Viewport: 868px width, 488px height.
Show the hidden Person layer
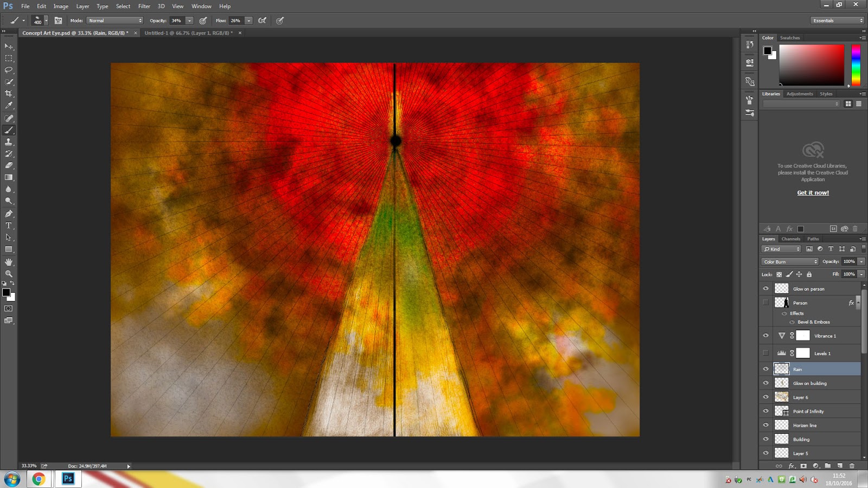[766, 303]
